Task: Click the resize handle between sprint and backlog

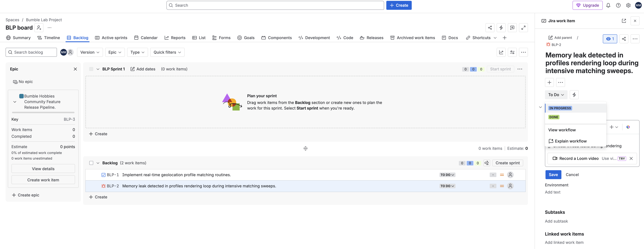Action: point(305,149)
